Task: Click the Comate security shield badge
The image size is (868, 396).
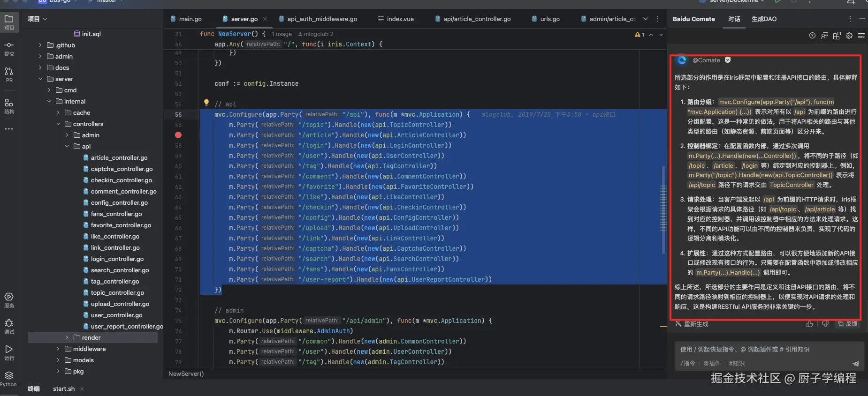Action: (x=728, y=60)
